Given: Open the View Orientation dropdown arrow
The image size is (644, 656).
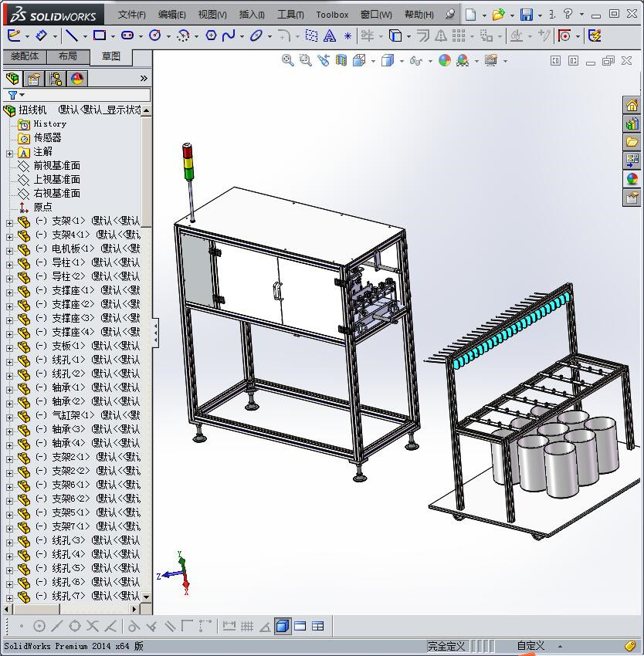Looking at the screenshot, I should [373, 61].
